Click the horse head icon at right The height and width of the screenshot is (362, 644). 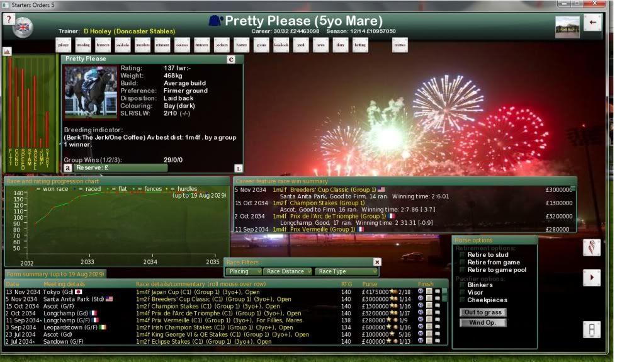pos(591,247)
